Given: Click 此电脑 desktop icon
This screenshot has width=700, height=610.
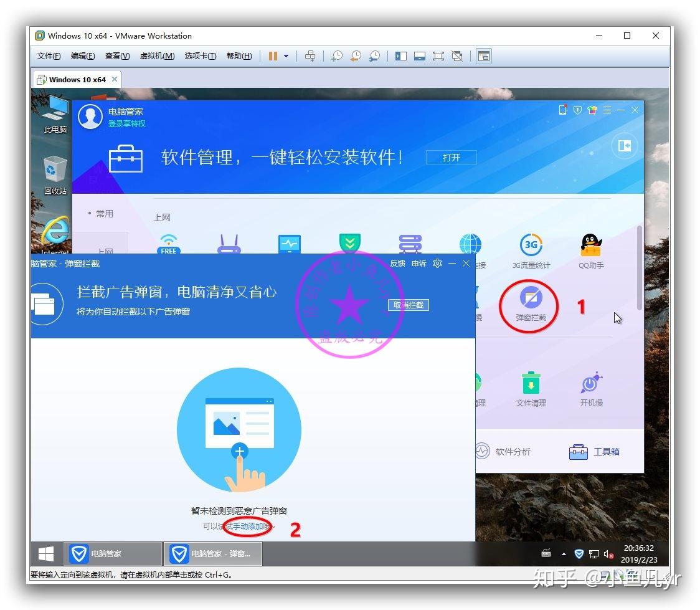Looking at the screenshot, I should [x=55, y=114].
